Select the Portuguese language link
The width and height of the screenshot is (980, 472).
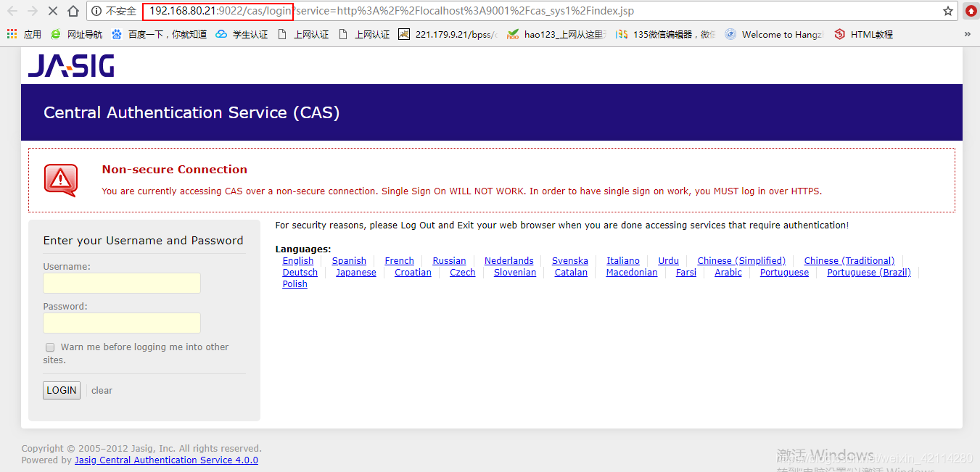(784, 273)
